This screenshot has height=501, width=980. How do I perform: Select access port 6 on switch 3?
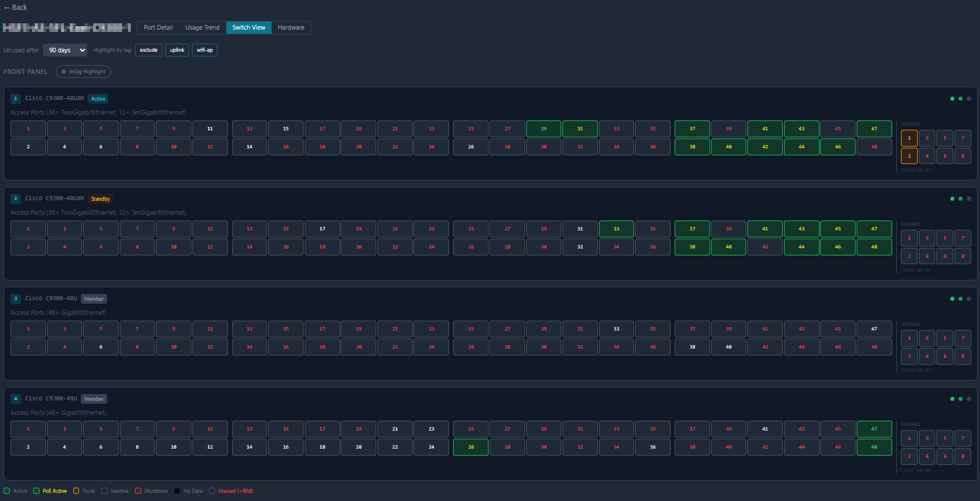[101, 347]
